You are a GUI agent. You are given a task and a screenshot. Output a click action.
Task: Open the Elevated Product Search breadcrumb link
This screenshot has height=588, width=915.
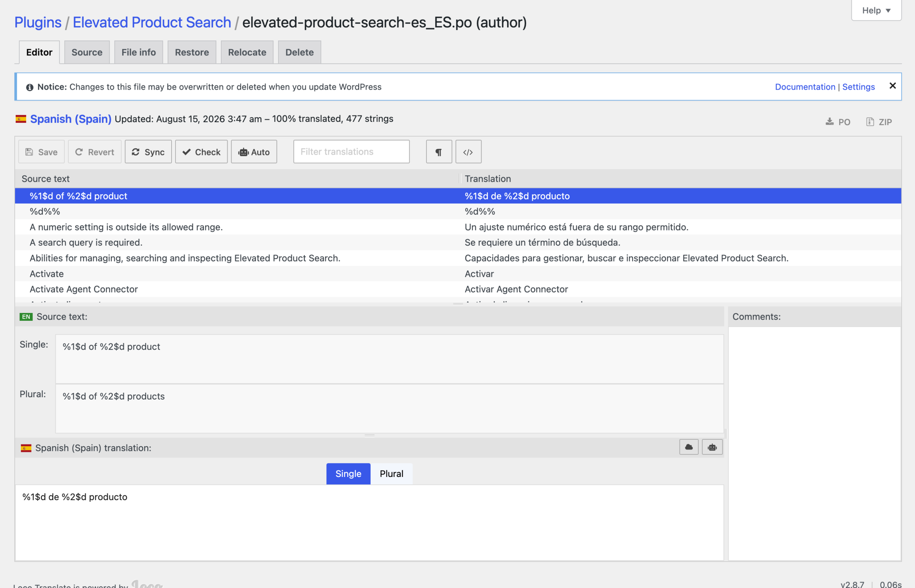click(152, 22)
